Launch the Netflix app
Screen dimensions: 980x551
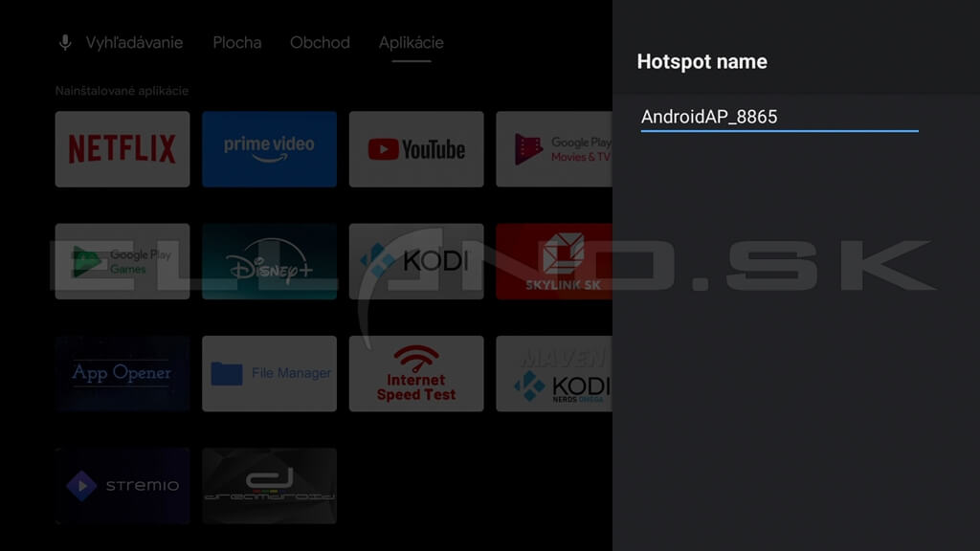122,149
